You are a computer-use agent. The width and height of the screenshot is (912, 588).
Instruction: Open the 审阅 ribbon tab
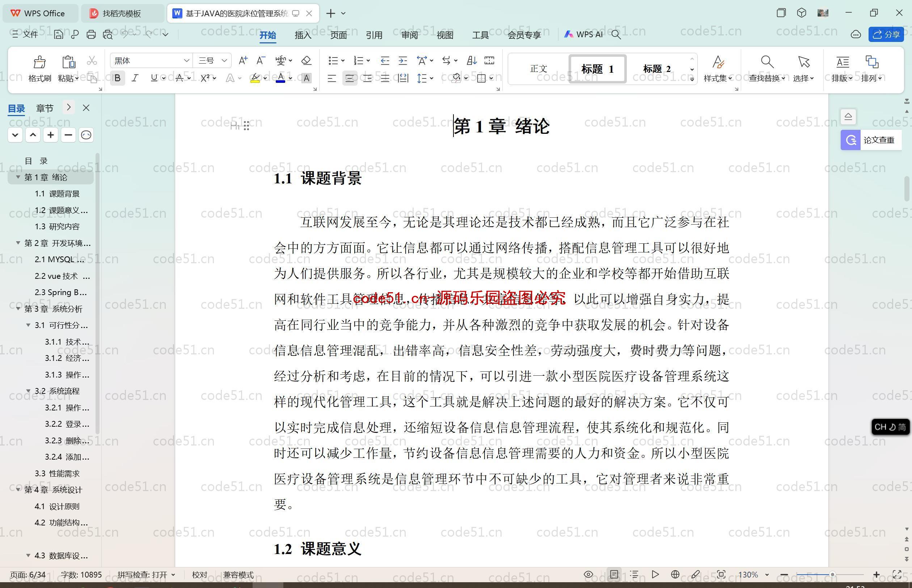[x=410, y=35]
